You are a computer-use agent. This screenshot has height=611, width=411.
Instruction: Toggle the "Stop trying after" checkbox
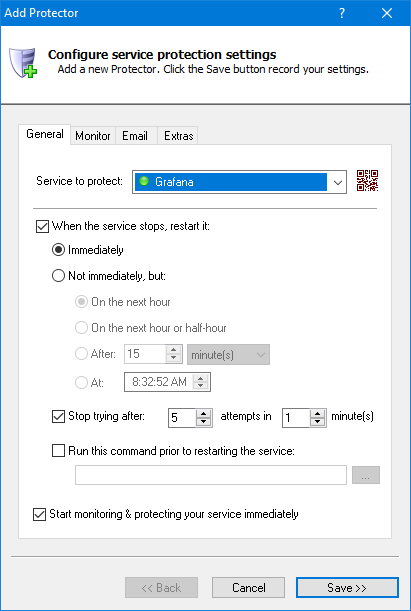(58, 416)
